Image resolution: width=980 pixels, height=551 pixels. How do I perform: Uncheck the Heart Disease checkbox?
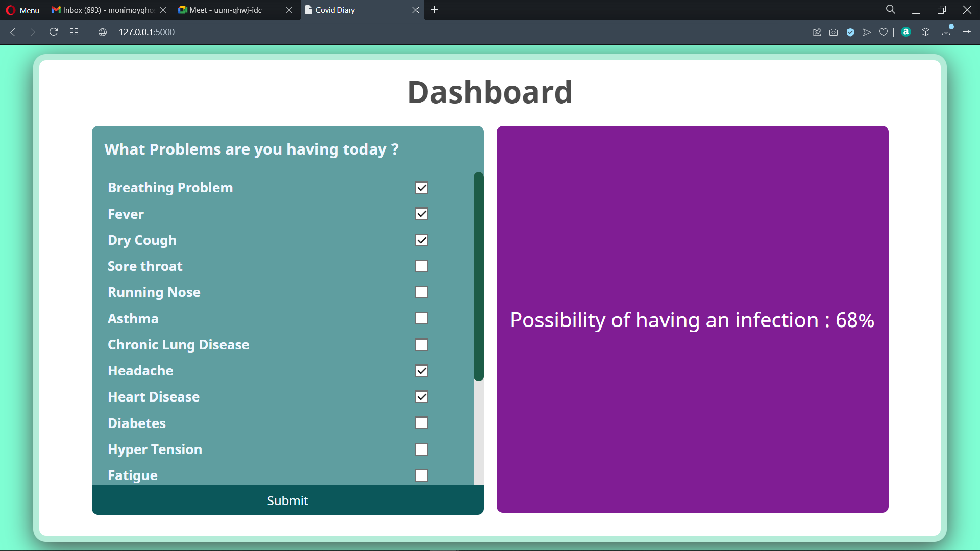[422, 397]
